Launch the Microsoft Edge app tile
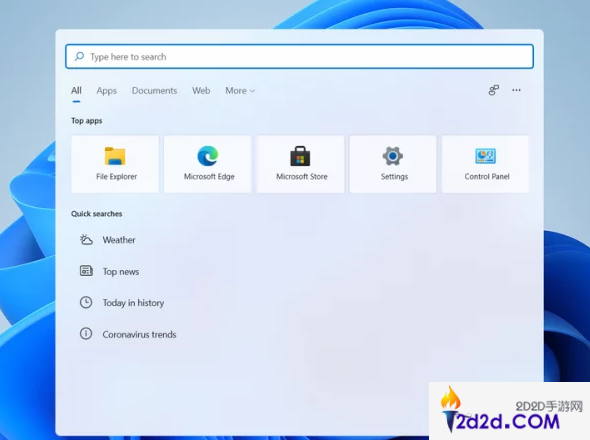The width and height of the screenshot is (590, 440). click(x=208, y=164)
